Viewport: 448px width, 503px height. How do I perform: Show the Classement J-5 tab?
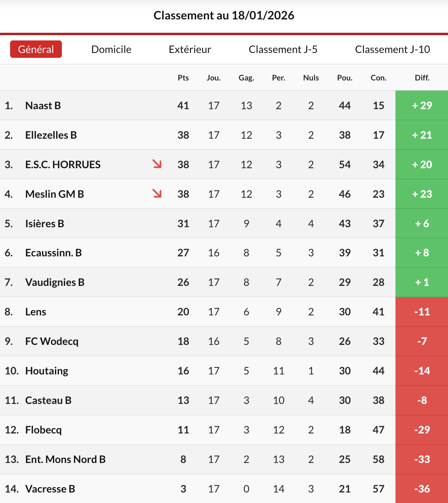coord(283,49)
